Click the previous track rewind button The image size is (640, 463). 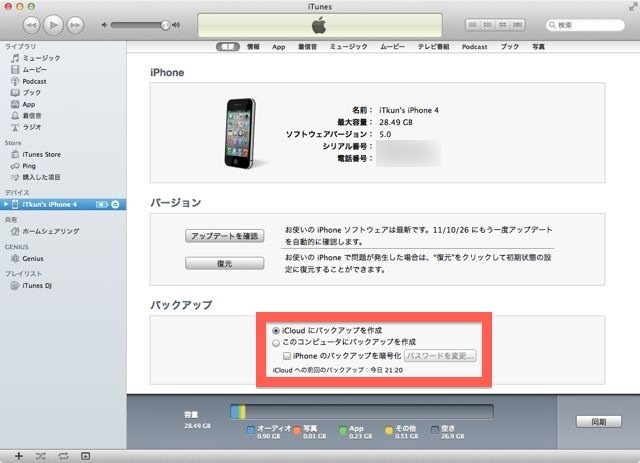coord(31,25)
